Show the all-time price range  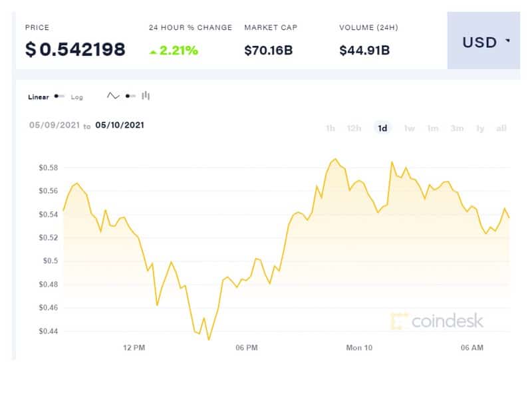pos(501,128)
